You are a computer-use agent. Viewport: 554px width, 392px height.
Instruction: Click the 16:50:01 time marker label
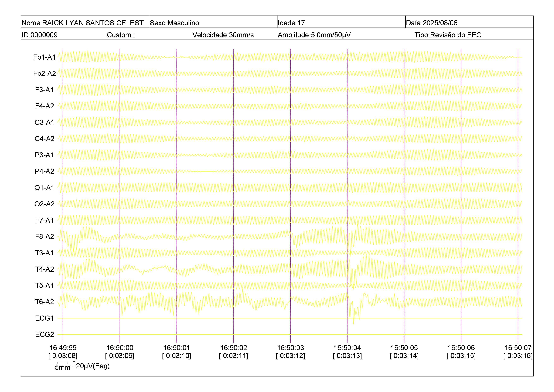177,348
